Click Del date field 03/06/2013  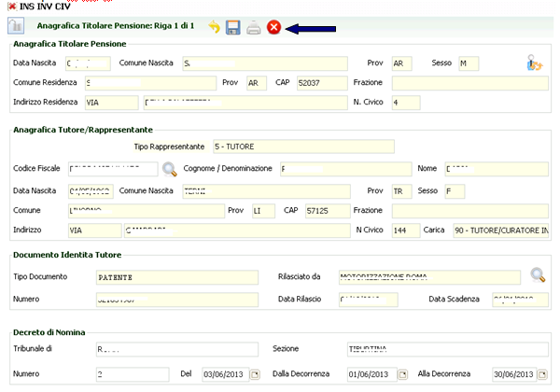[x=225, y=374]
